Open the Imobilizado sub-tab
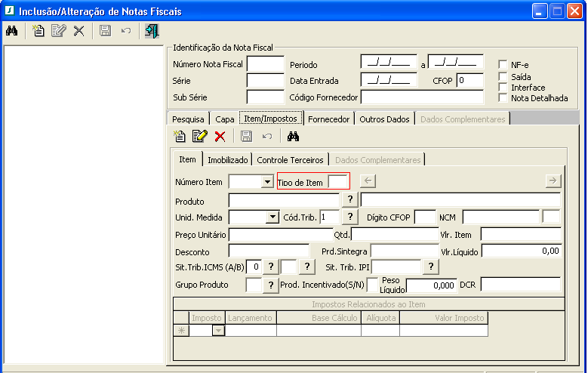The image size is (588, 373). [x=227, y=160]
